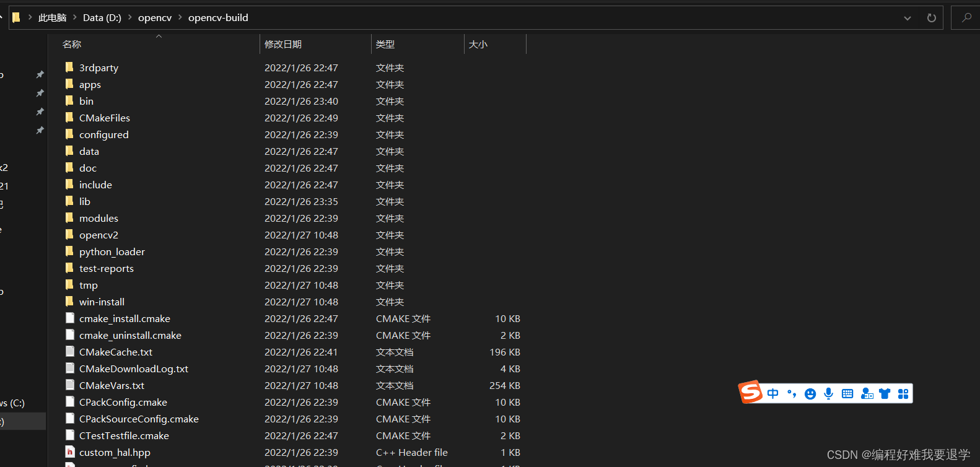Go to opencv breadcrumb segment

[x=155, y=17]
